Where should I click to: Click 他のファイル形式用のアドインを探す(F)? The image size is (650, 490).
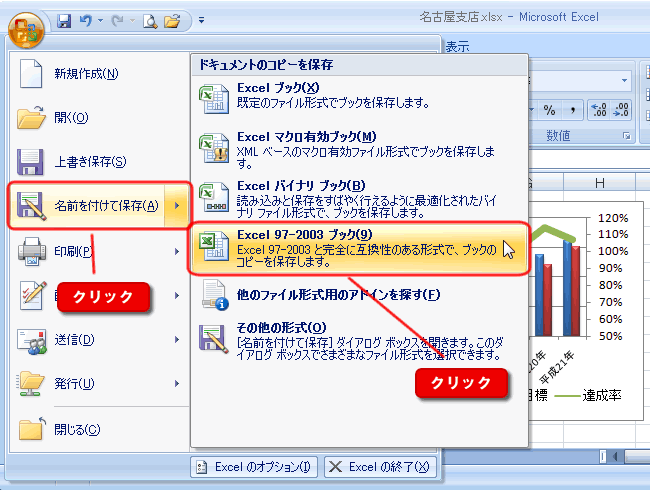coord(359,295)
